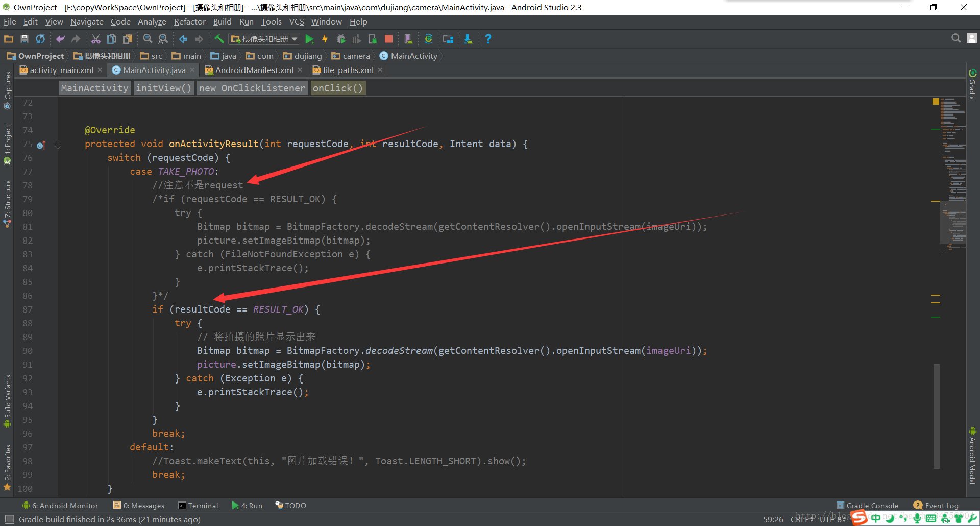
Task: Click Search Everywhere magnifier at top right
Action: [x=956, y=38]
